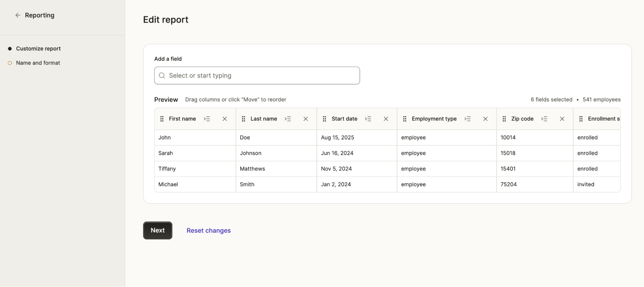Click the 541 employees text
Image resolution: width=644 pixels, height=287 pixels.
tap(601, 100)
